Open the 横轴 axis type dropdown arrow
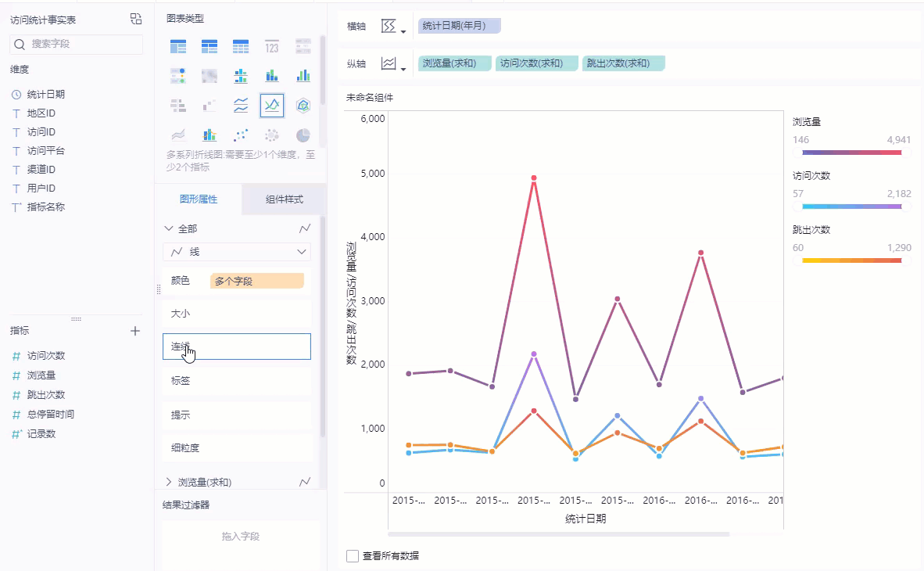 point(403,32)
